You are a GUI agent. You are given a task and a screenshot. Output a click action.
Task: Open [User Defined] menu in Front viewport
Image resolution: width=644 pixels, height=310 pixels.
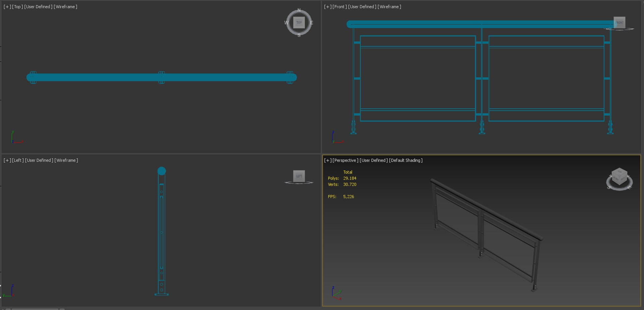(362, 7)
